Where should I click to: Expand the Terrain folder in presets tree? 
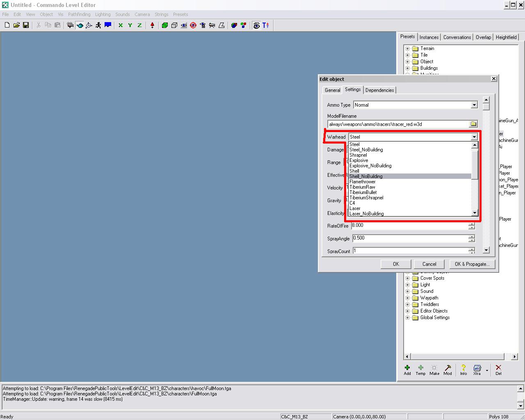408,48
